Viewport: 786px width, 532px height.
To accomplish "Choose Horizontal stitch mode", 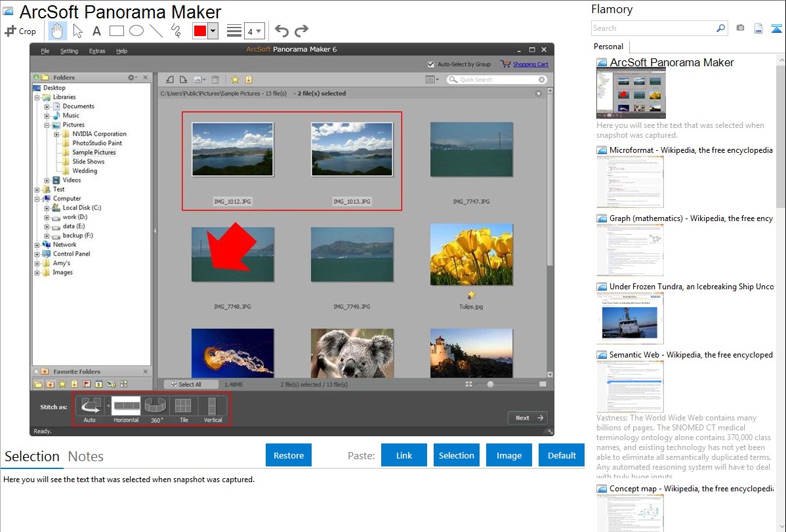I will click(x=126, y=409).
